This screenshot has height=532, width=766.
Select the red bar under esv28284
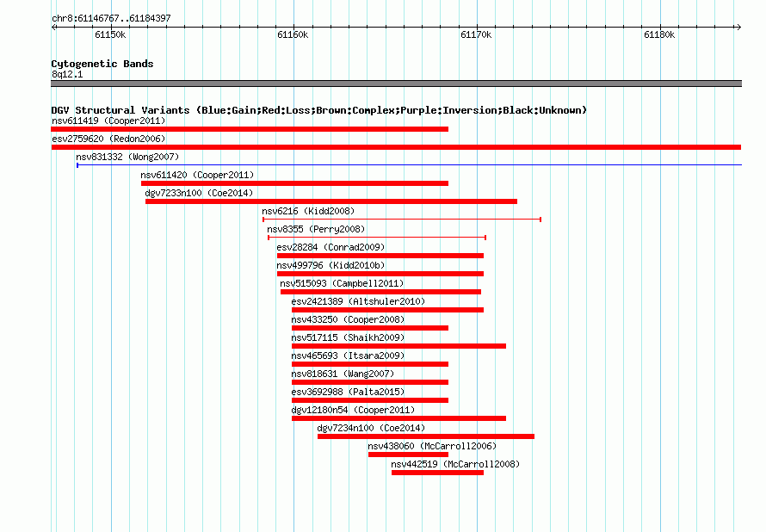coord(380,256)
